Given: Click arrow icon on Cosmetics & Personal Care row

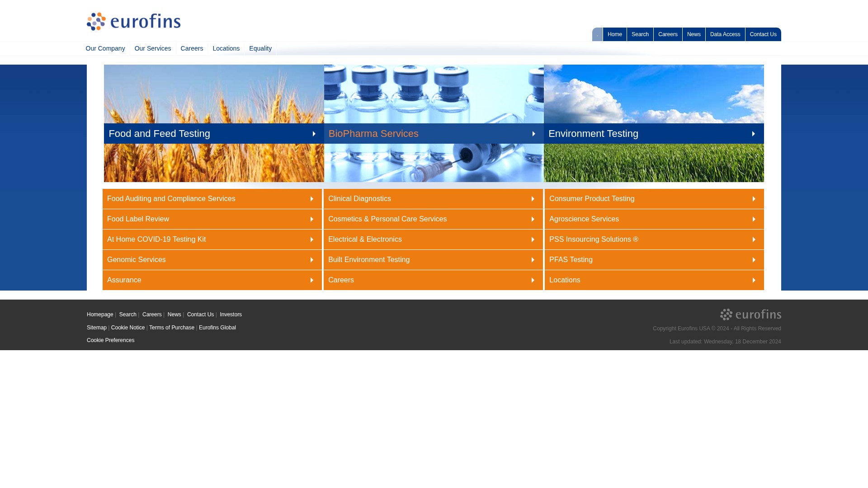Looking at the screenshot, I should pyautogui.click(x=533, y=219).
